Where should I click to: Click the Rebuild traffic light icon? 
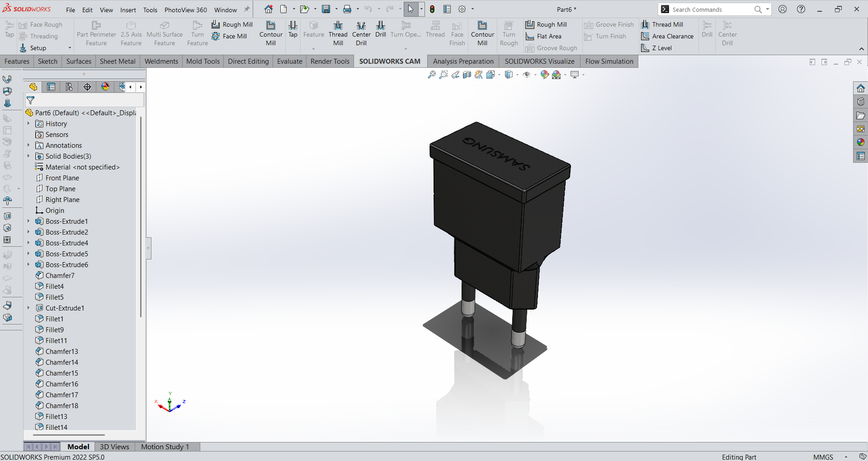(x=432, y=9)
